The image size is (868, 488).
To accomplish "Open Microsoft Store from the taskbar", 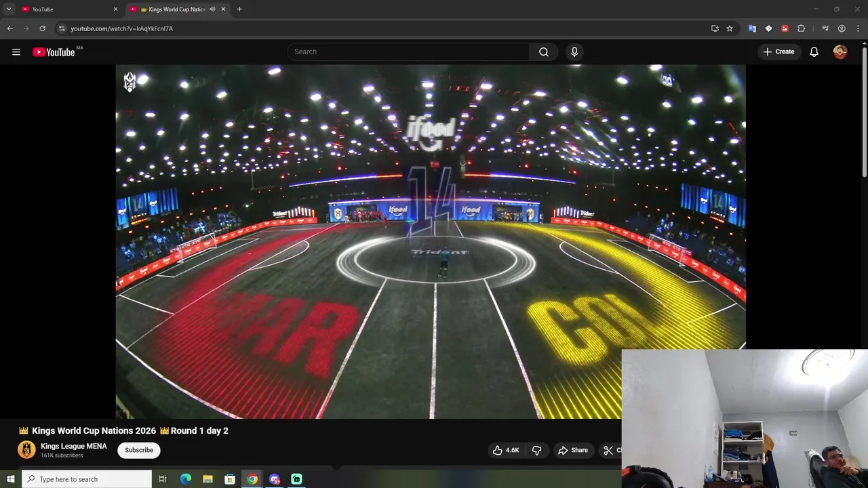I will (x=230, y=479).
